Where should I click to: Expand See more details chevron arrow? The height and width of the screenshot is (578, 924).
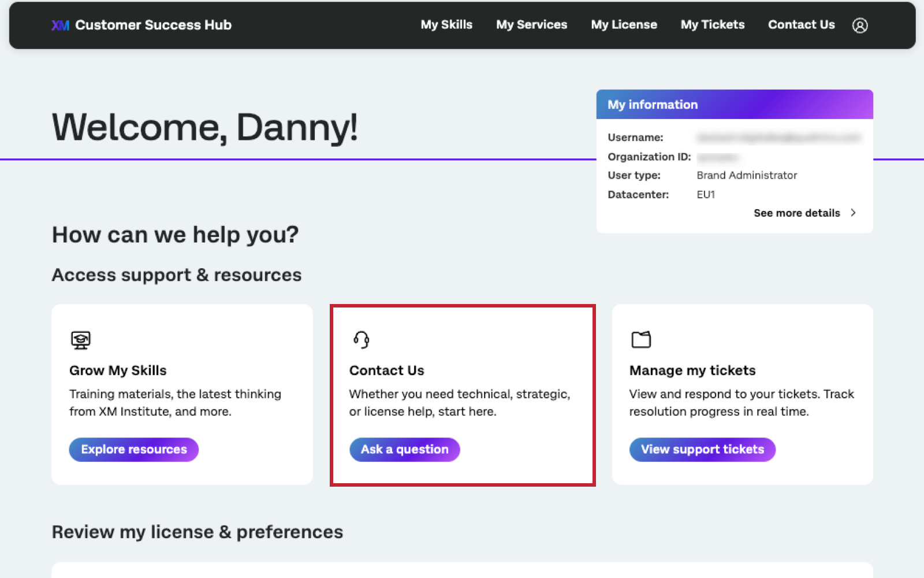[854, 213]
